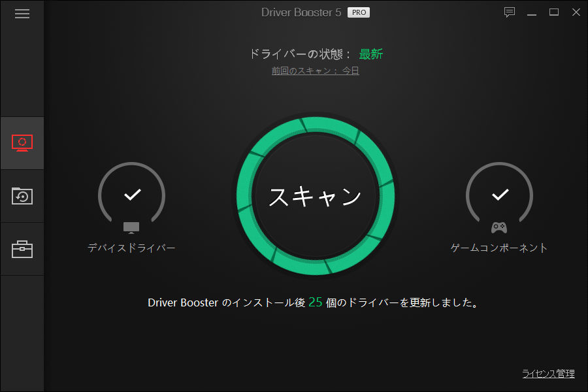The image size is (588, 392).
Task: Start the scan with the big スキャン button
Action: pos(316,196)
